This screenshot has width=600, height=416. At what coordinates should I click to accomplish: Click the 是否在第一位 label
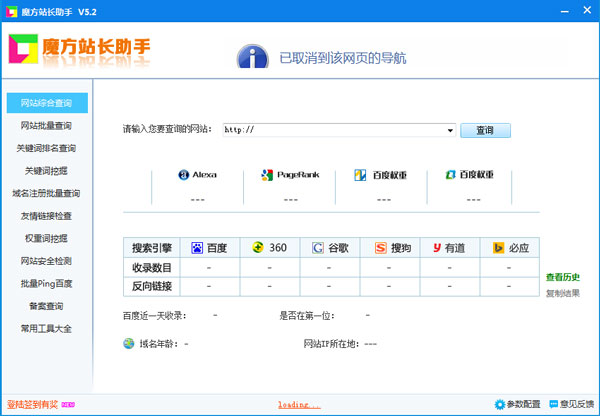click(307, 316)
